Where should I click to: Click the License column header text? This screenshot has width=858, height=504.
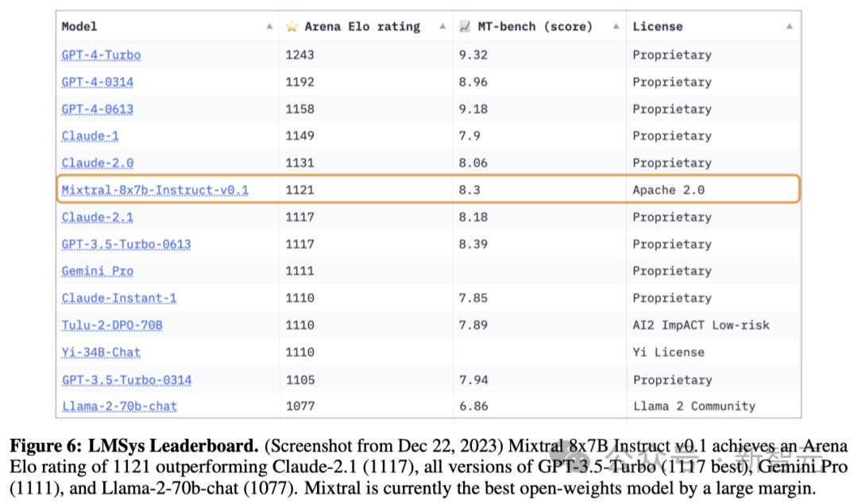point(658,26)
